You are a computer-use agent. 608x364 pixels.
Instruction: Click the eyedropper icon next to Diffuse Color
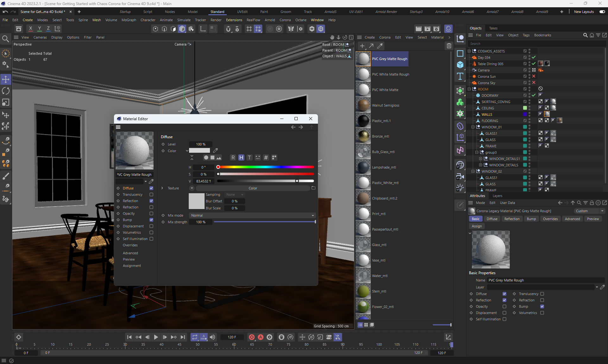pos(215,151)
